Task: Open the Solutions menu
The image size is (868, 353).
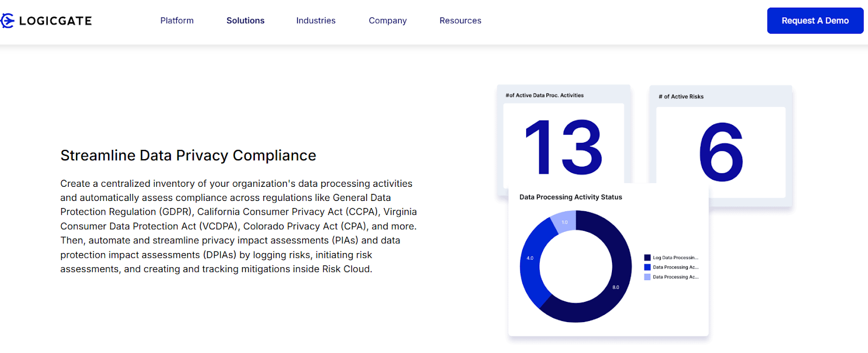Action: click(245, 21)
